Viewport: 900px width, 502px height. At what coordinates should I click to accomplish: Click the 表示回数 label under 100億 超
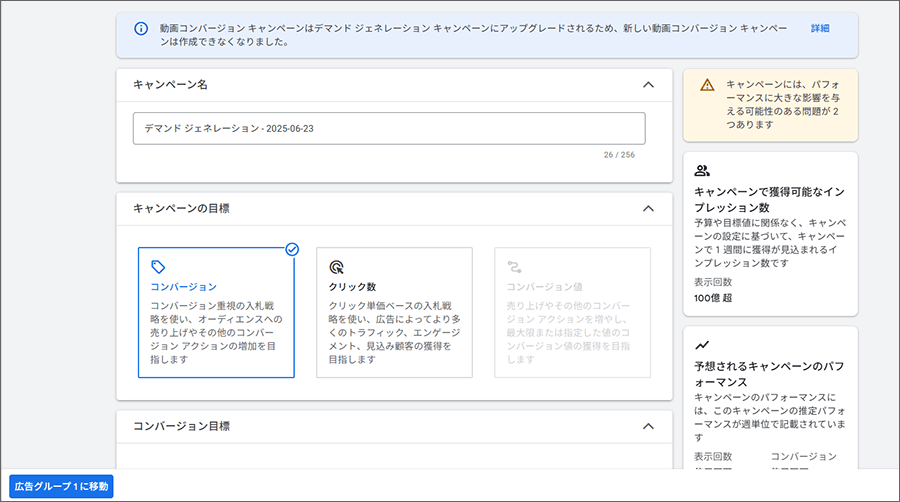713,282
